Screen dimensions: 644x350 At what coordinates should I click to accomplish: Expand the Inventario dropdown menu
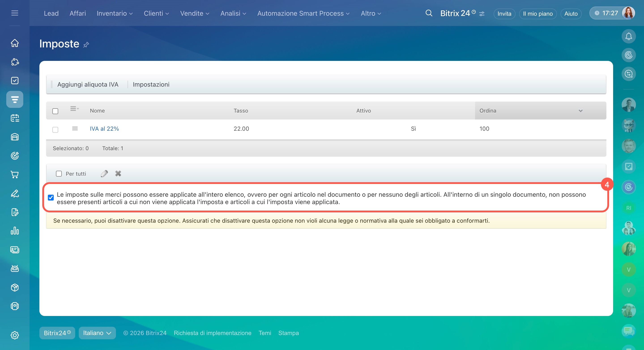click(x=115, y=13)
